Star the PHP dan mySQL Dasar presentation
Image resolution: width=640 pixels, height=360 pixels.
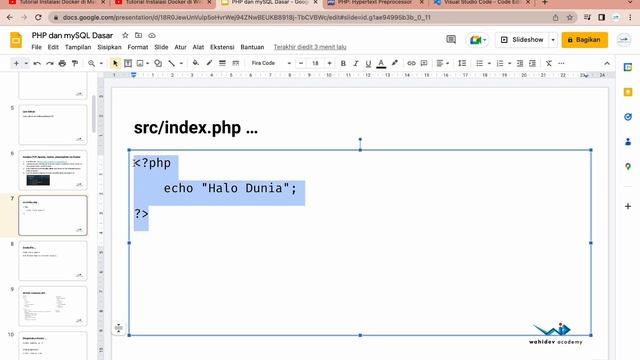[x=125, y=36]
